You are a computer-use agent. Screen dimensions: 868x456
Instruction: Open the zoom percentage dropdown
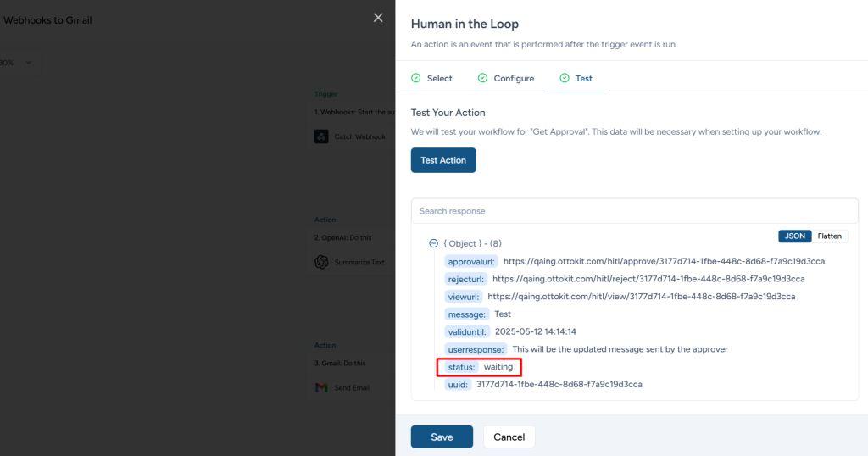click(28, 63)
